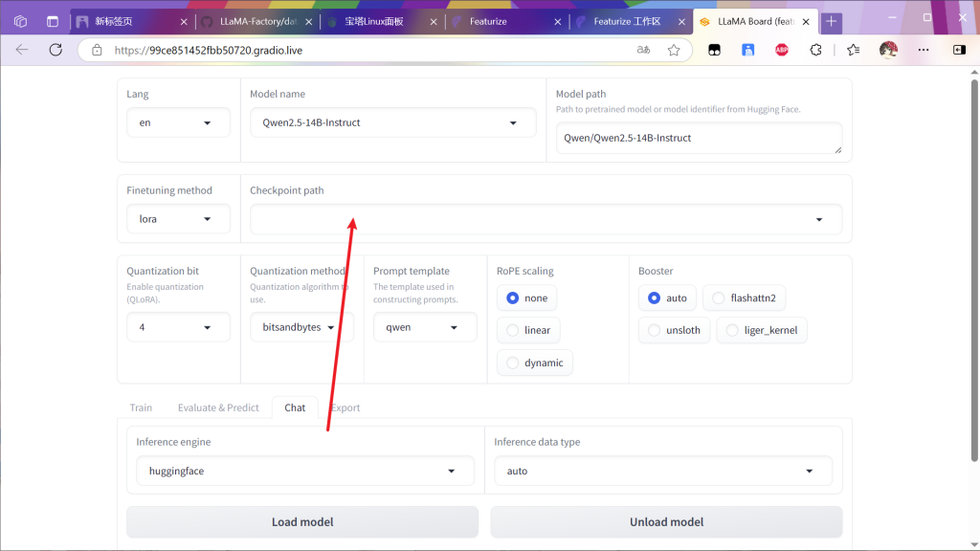Open the Quantization method bitsandbytes dropdown
Screen dimensions: 980x551
301,327
